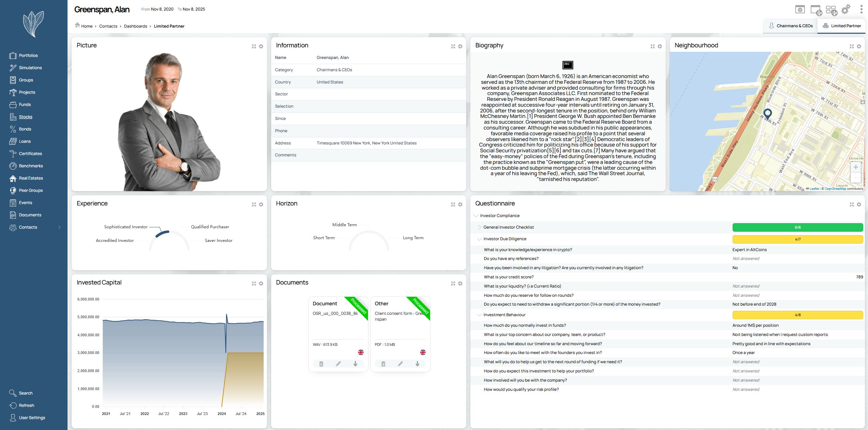The height and width of the screenshot is (430, 868).
Task: Edit the OSR_us_000_0038_8k document
Action: coord(338,364)
